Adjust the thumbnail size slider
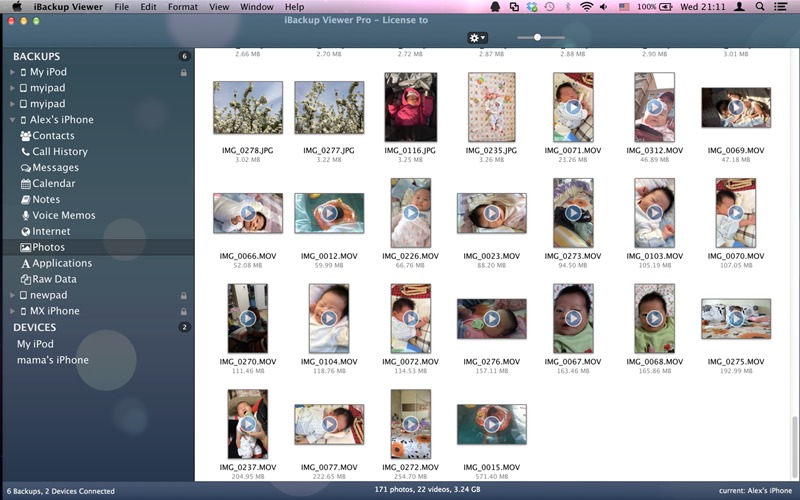This screenshot has width=800, height=500. 538,37
